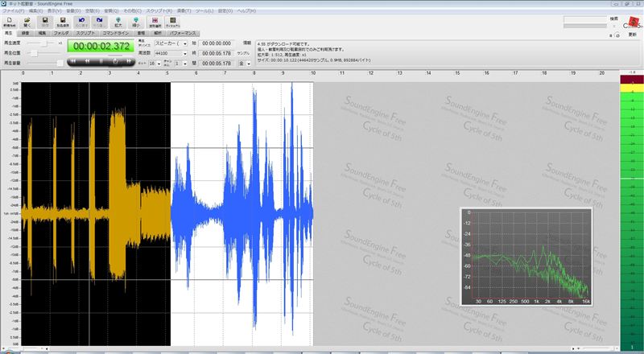Switch to the パフォーマンス tab
This screenshot has height=354, width=644.
(184, 33)
